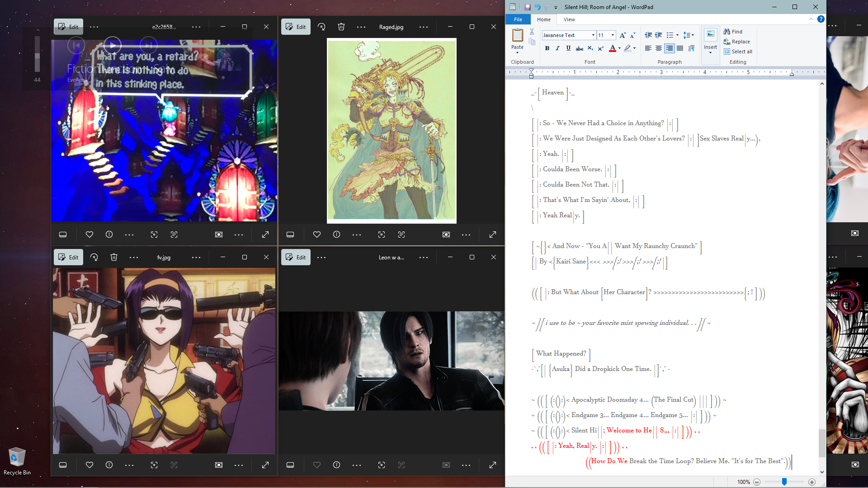This screenshot has height=488, width=868.
Task: Zoom out the document with the minus button
Action: pos(757,482)
